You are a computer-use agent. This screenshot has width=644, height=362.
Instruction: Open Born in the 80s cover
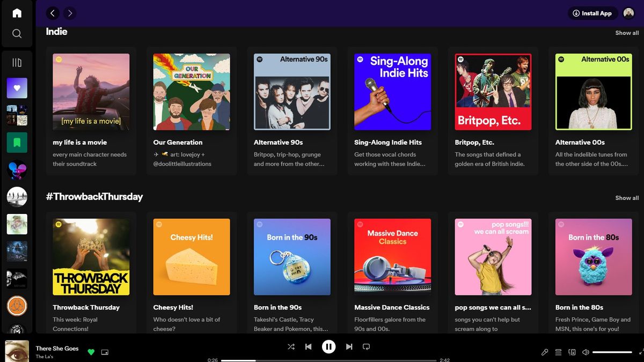click(594, 257)
